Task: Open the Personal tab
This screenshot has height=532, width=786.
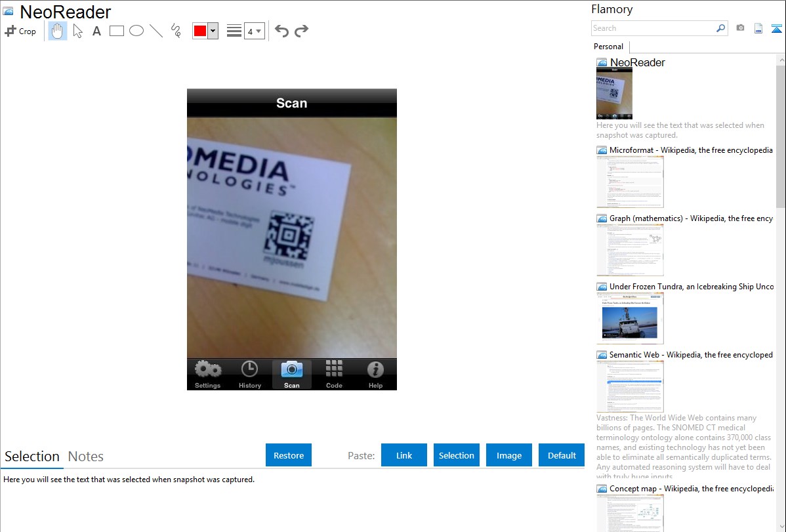Action: pos(608,47)
